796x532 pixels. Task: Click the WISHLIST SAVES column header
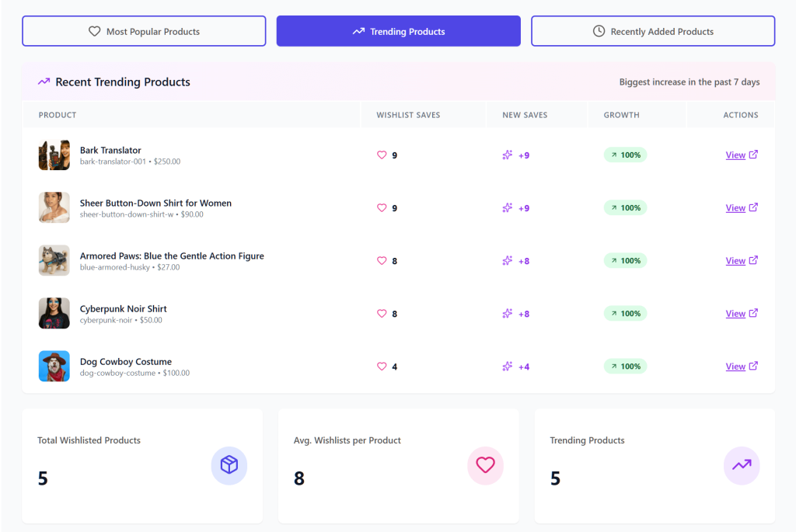click(410, 114)
